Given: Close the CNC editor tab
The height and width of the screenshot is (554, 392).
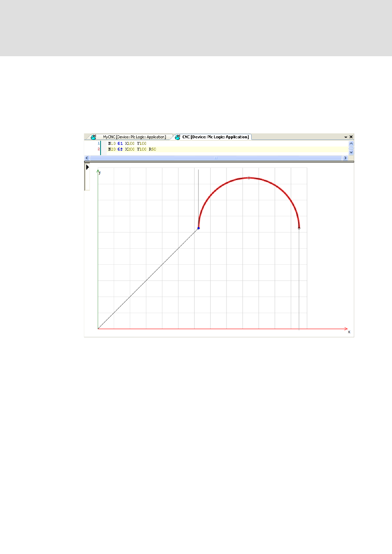Looking at the screenshot, I should coord(351,137).
